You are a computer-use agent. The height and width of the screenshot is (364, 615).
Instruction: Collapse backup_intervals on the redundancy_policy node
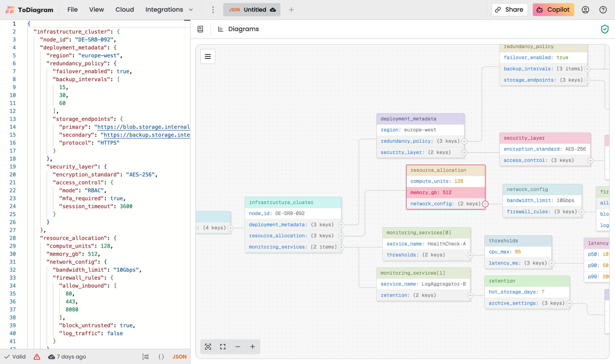point(587,69)
